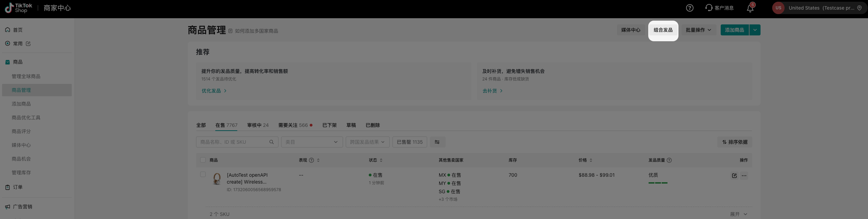This screenshot has height=219, width=868.
Task: Click the 发品质量 help info icon
Action: click(x=669, y=160)
